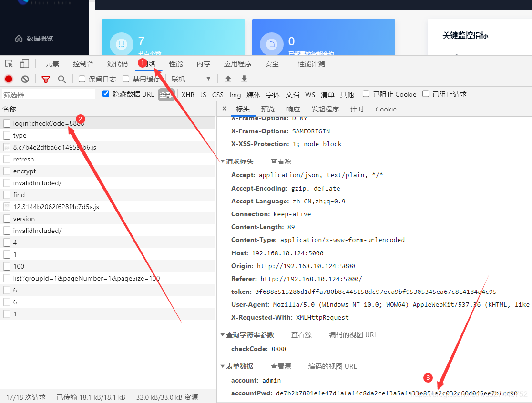The width and height of the screenshot is (532, 403).
Task: Import HAR file upload arrow icon
Action: (x=228, y=79)
